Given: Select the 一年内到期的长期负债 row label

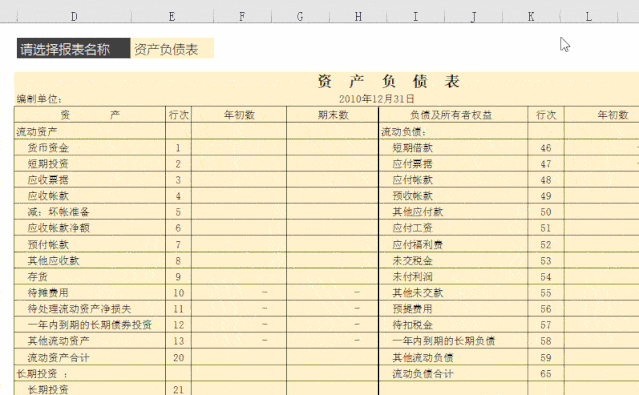Looking at the screenshot, I should (444, 341).
